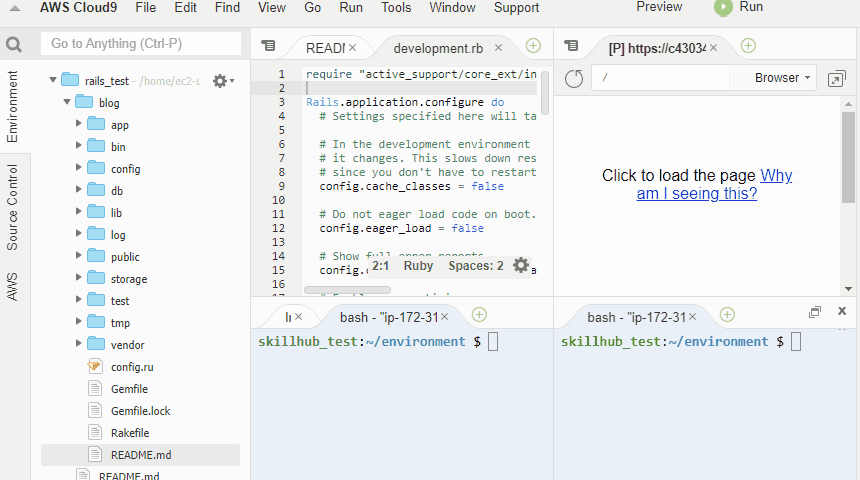The height and width of the screenshot is (480, 860).
Task: Add new tab in preview pane
Action: coord(748,46)
